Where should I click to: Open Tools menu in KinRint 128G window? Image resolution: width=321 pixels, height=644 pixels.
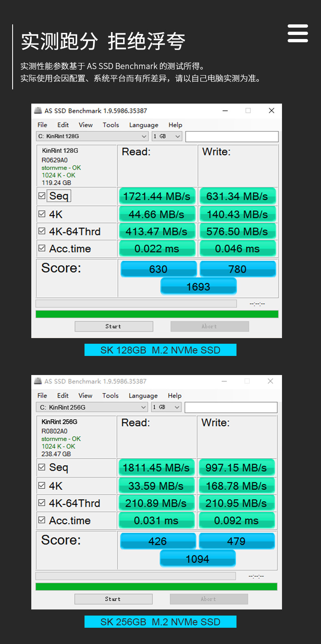111,125
